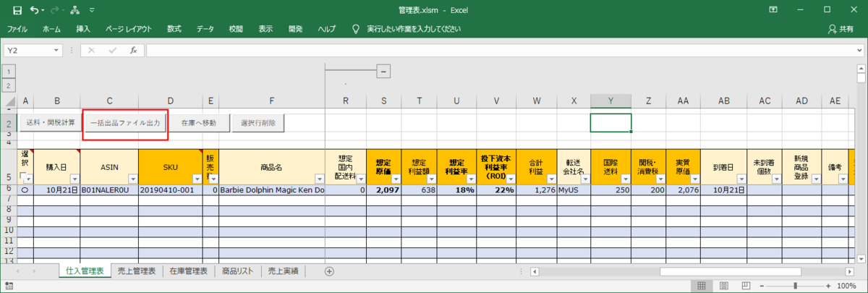The height and width of the screenshot is (293, 868).
Task: Click the Share (共有) person icon
Action: pos(833,29)
